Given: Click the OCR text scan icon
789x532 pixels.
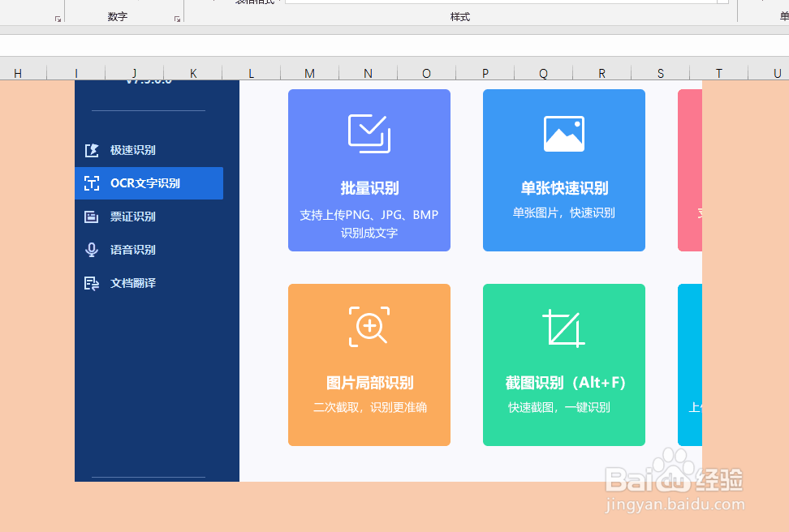Looking at the screenshot, I should (x=92, y=183).
